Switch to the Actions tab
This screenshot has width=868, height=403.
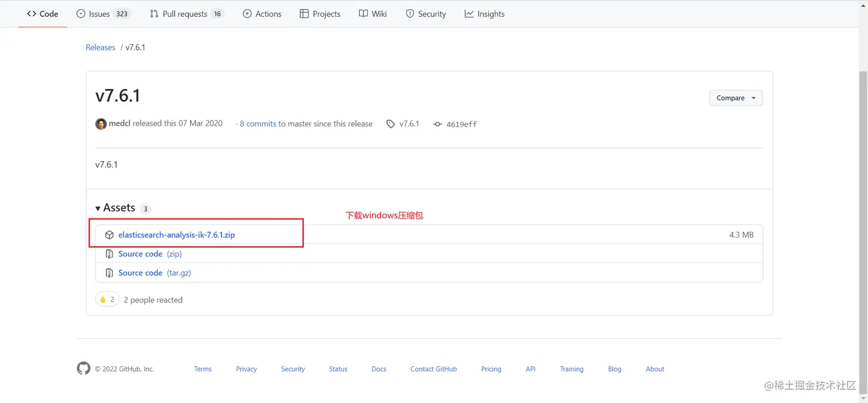(262, 14)
